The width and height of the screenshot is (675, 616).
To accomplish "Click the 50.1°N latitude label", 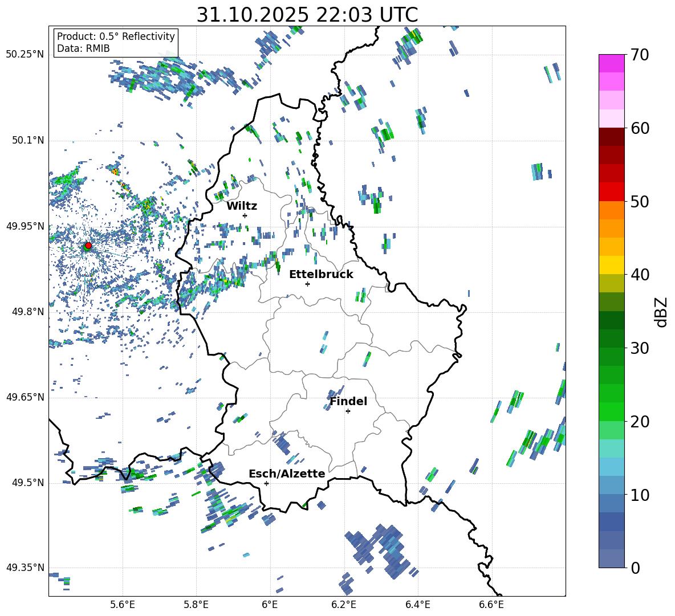I will (x=27, y=140).
